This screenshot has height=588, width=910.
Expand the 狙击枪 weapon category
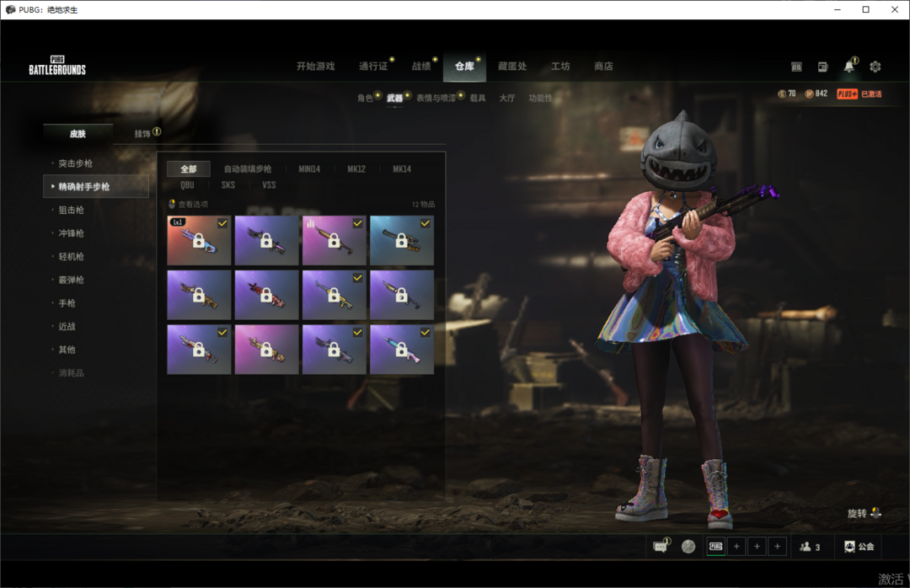(x=71, y=210)
